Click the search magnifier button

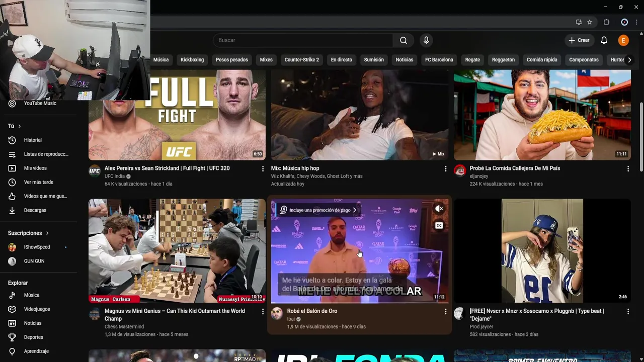[x=403, y=40]
